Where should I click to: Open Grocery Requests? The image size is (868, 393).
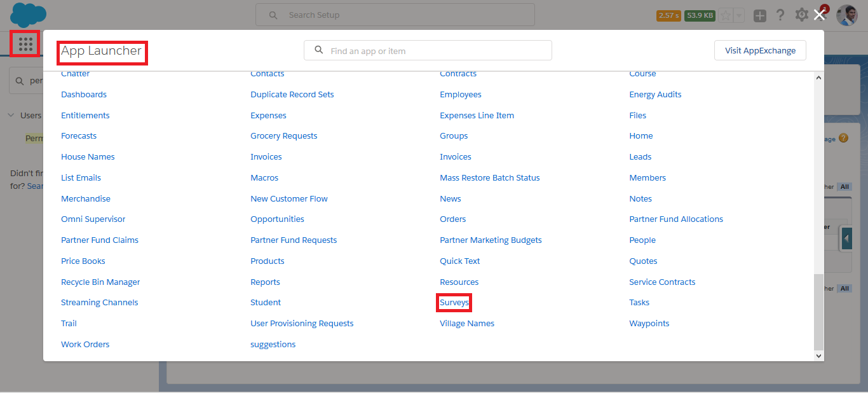tap(284, 135)
